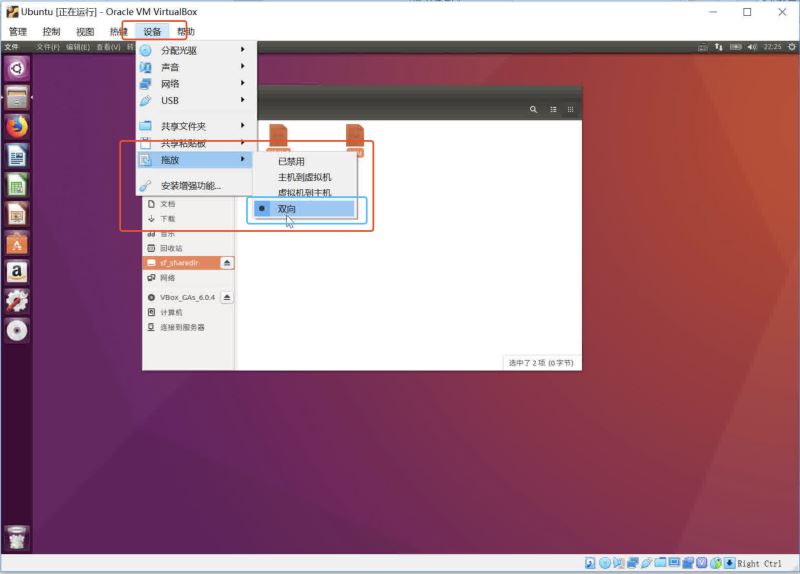Open the Trash icon at dock bottom

(17, 538)
